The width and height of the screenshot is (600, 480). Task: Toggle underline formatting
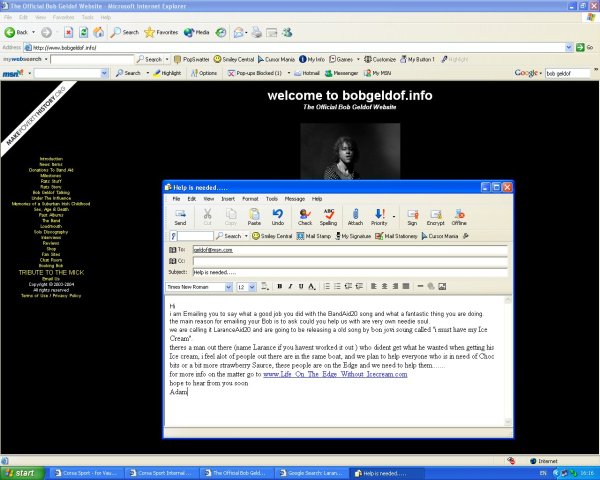tap(299, 287)
